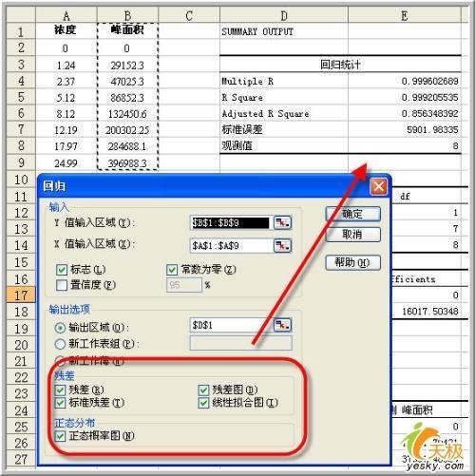Click the Y input range field $B$1:$B$9
The image size is (475, 476).
pyautogui.click(x=231, y=223)
